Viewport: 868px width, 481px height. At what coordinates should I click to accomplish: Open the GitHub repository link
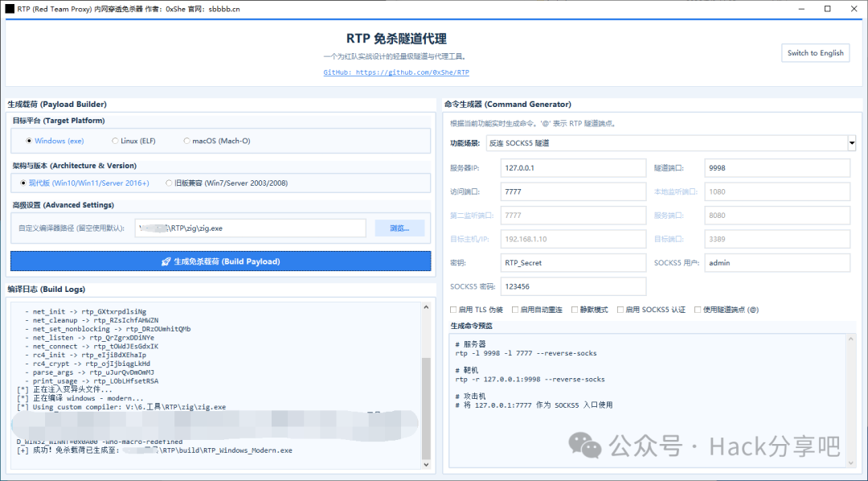pyautogui.click(x=396, y=72)
